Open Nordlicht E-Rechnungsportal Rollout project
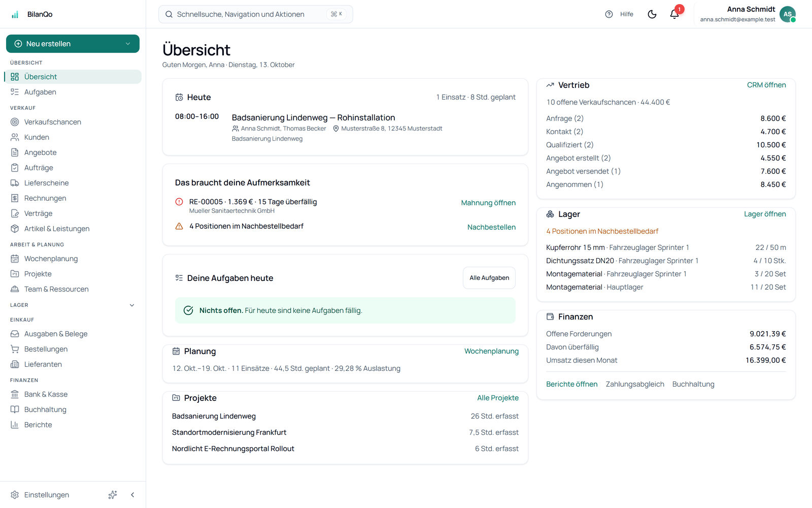The image size is (812, 508). tap(345, 449)
